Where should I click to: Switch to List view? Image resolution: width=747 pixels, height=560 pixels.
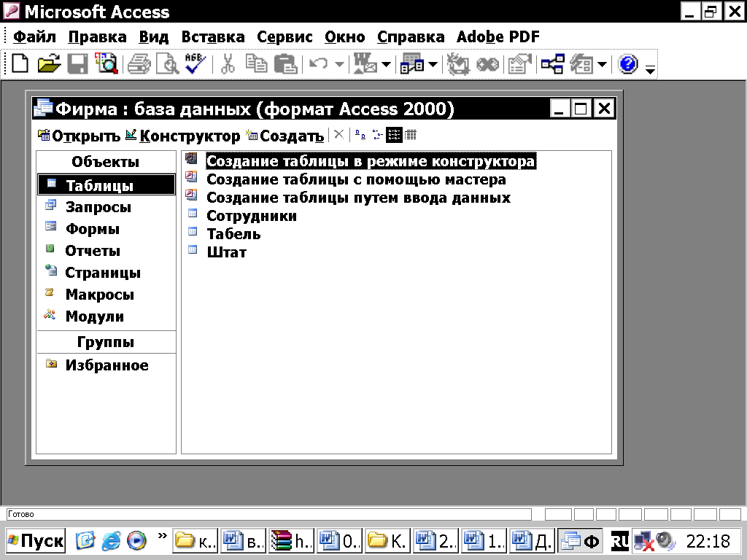click(x=394, y=135)
